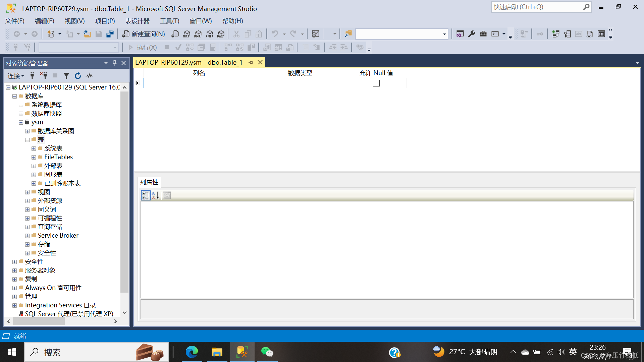The image size is (644, 362).
Task: Switch column properties to Categorized view
Action: pyautogui.click(x=146, y=195)
